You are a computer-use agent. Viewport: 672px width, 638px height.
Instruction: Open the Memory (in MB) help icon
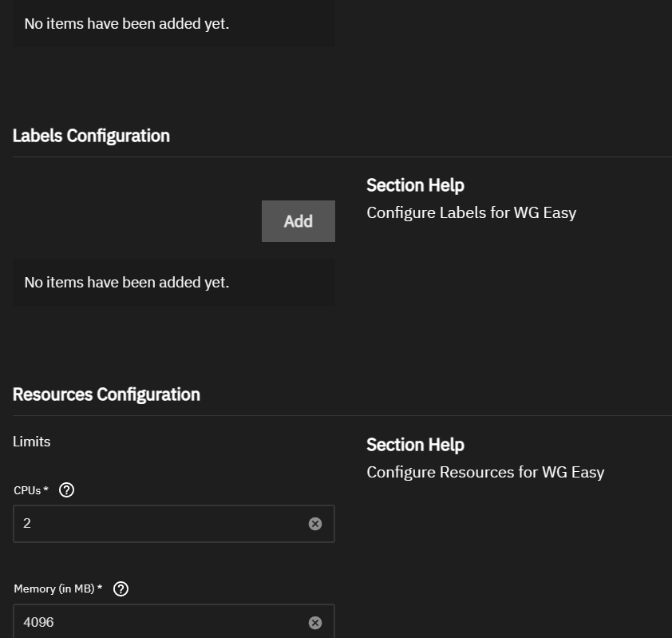121,588
